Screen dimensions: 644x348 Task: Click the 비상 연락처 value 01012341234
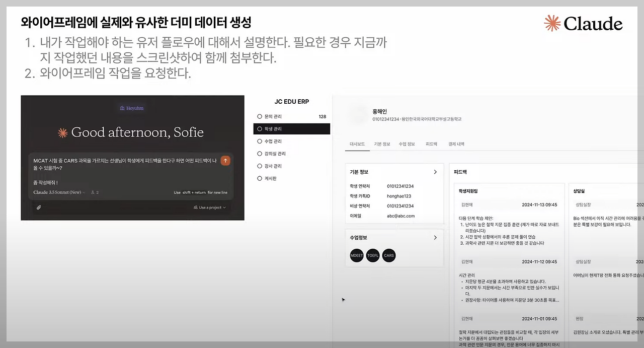pyautogui.click(x=400, y=206)
